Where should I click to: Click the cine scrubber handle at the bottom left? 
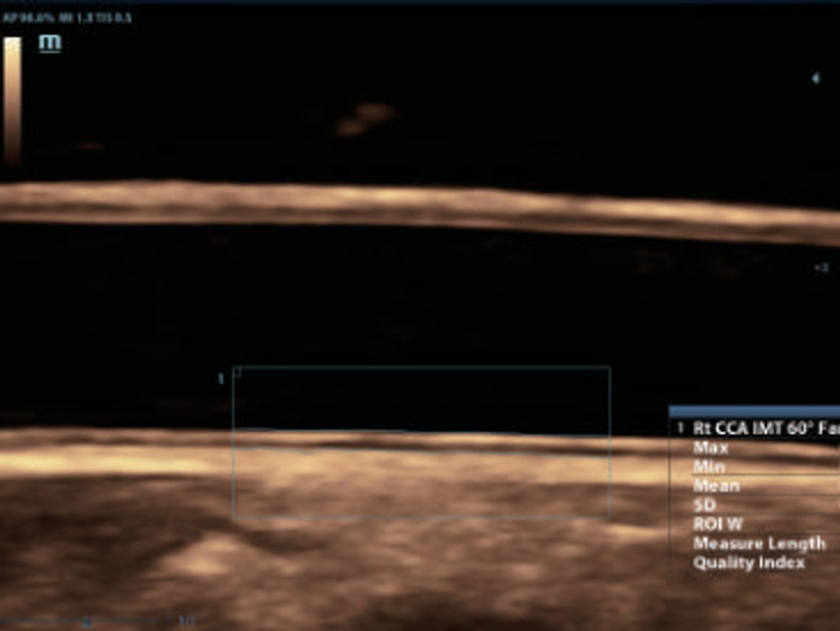pyautogui.click(x=87, y=622)
